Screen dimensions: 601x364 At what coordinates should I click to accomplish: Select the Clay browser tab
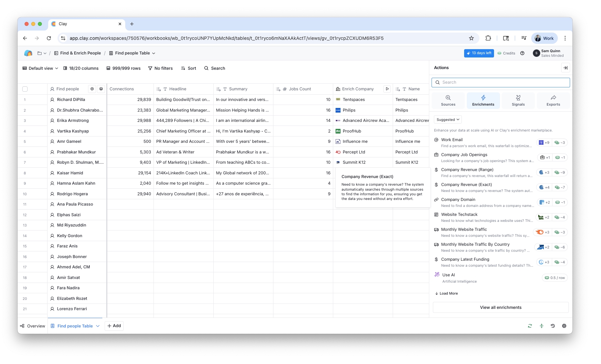(86, 24)
